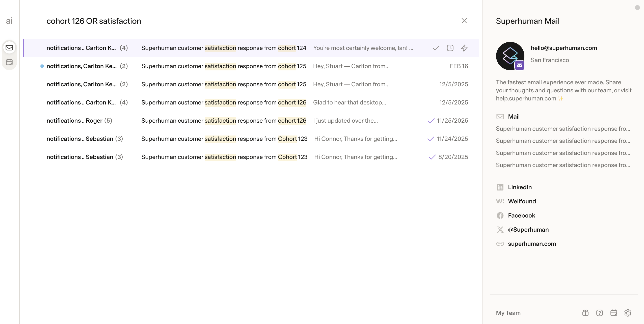Open the Roger cohort 126 conversation
The image size is (644, 324).
point(251,121)
